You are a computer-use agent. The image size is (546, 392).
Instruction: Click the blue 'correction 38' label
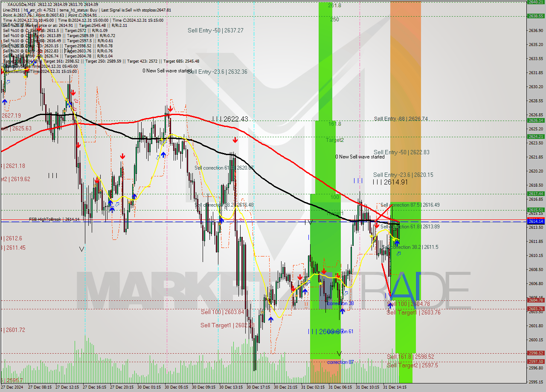click(340, 303)
